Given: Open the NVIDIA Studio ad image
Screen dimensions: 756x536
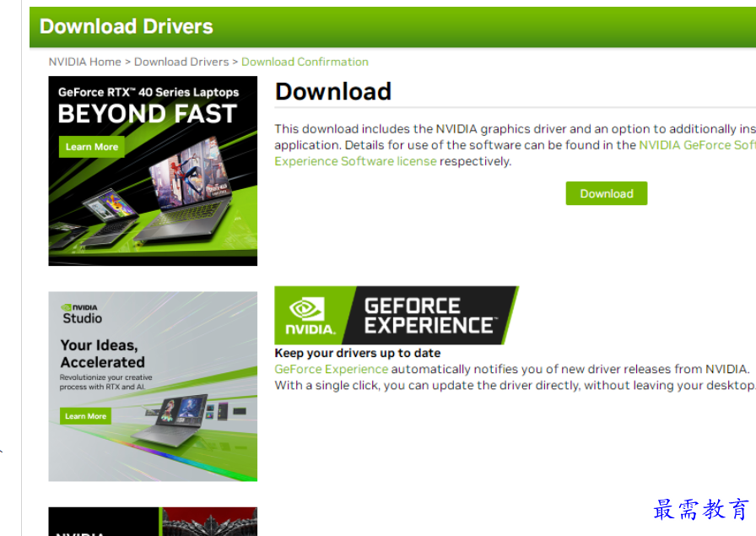Looking at the screenshot, I should click(153, 386).
